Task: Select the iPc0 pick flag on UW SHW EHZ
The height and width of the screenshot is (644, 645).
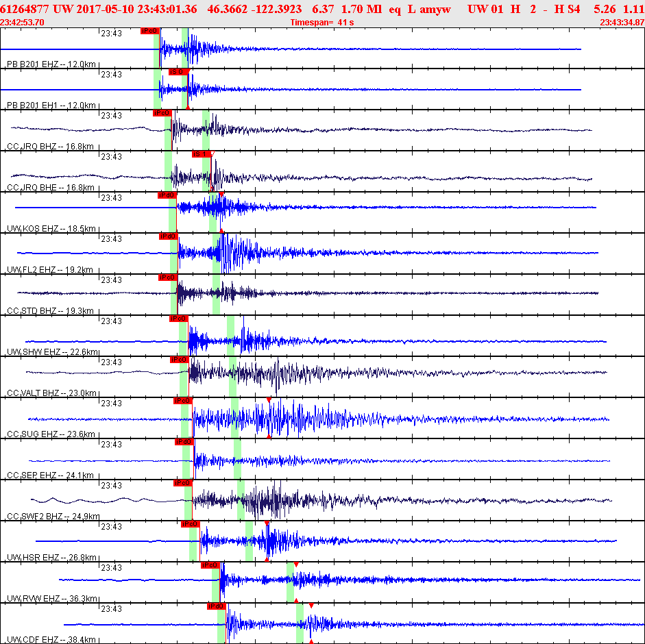Action: tap(179, 319)
